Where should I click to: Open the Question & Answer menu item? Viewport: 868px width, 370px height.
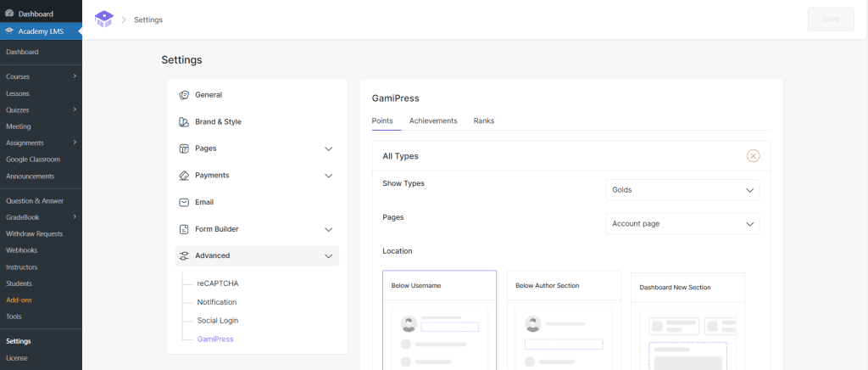click(x=35, y=200)
